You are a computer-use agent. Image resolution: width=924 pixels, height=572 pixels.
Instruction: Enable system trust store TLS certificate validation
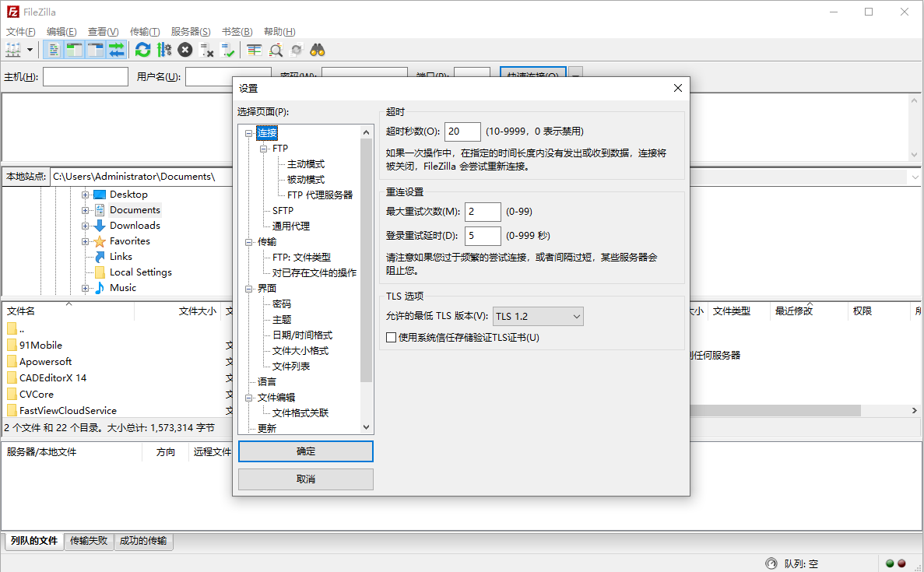coord(391,336)
